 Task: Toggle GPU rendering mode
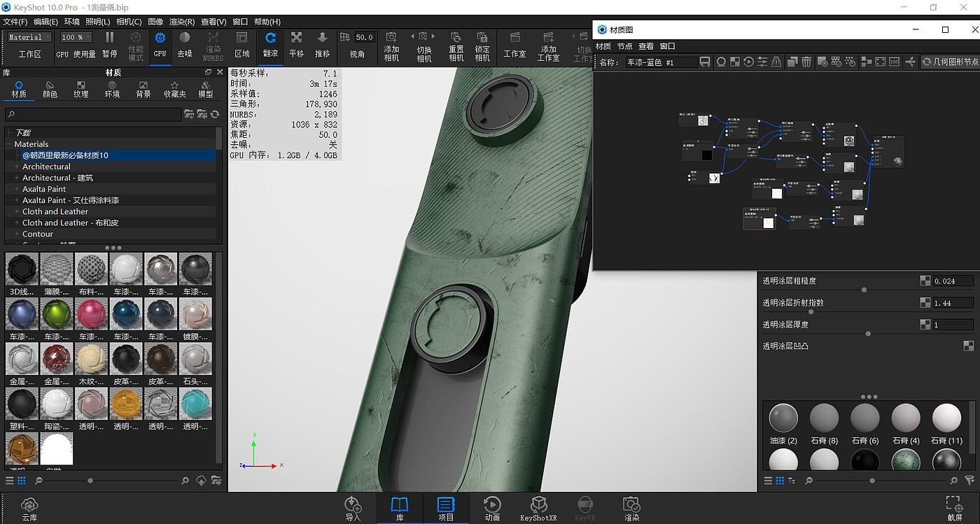pyautogui.click(x=160, y=43)
